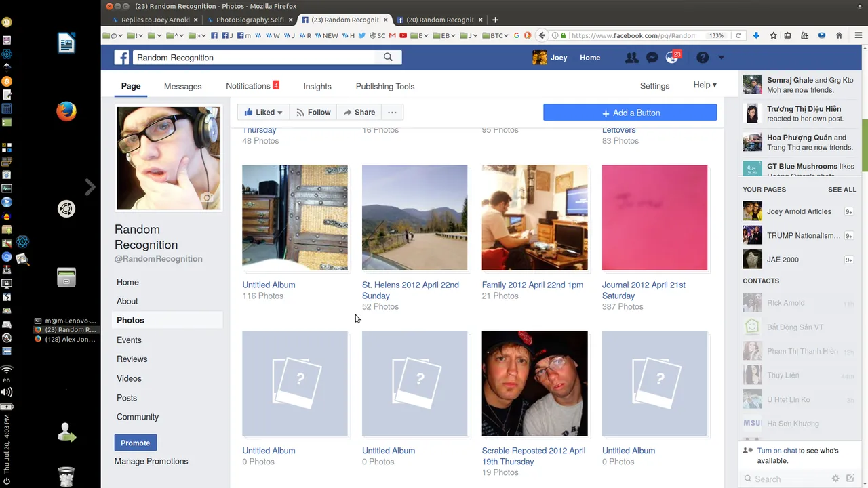Click the Wi-Fi network indicator
The image size is (868, 488).
(x=7, y=369)
